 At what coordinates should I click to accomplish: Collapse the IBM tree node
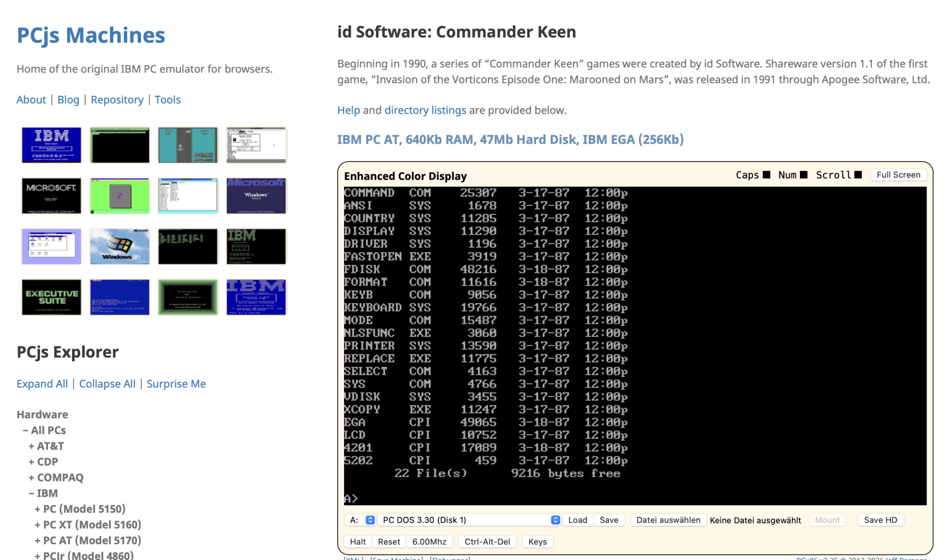(43, 493)
